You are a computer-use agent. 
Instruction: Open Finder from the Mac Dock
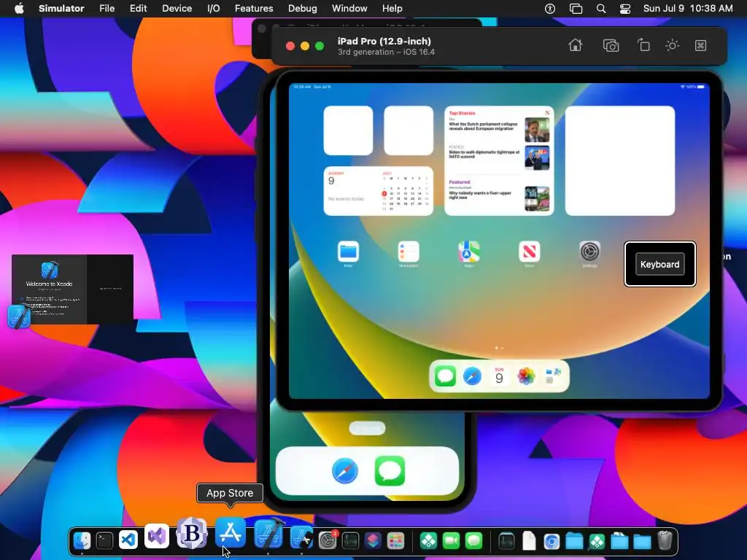pyautogui.click(x=82, y=541)
